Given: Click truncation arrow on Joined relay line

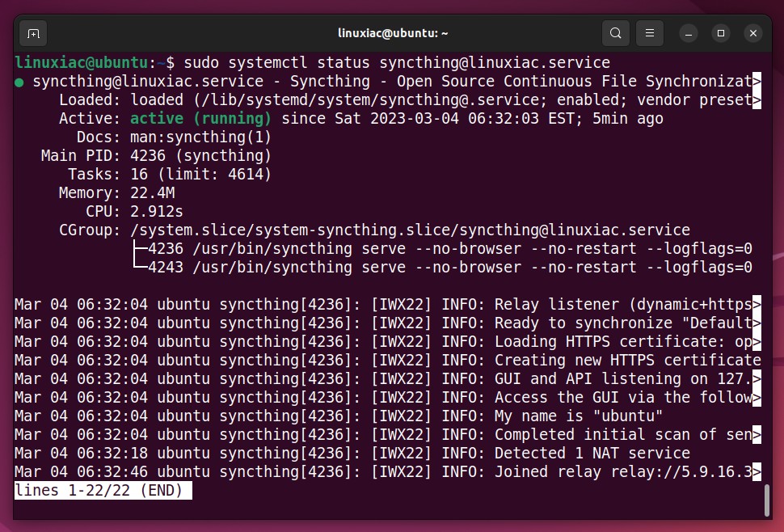Looking at the screenshot, I should click(757, 471).
